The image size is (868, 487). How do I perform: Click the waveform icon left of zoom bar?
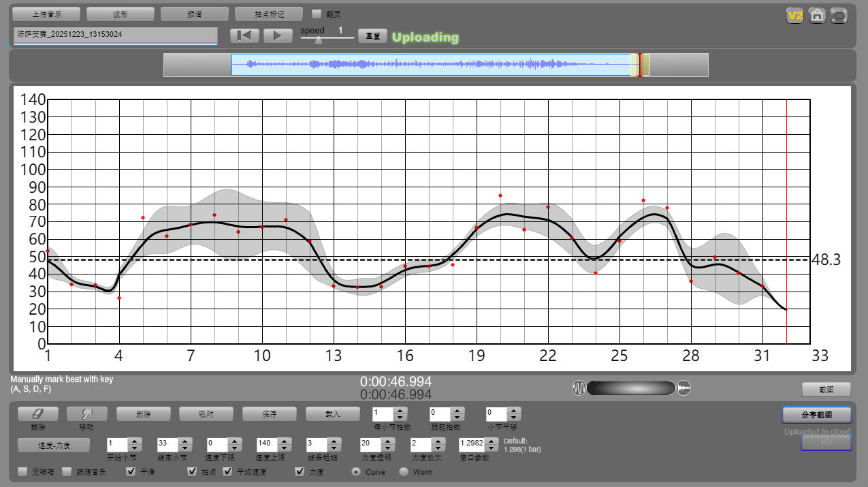click(x=579, y=388)
